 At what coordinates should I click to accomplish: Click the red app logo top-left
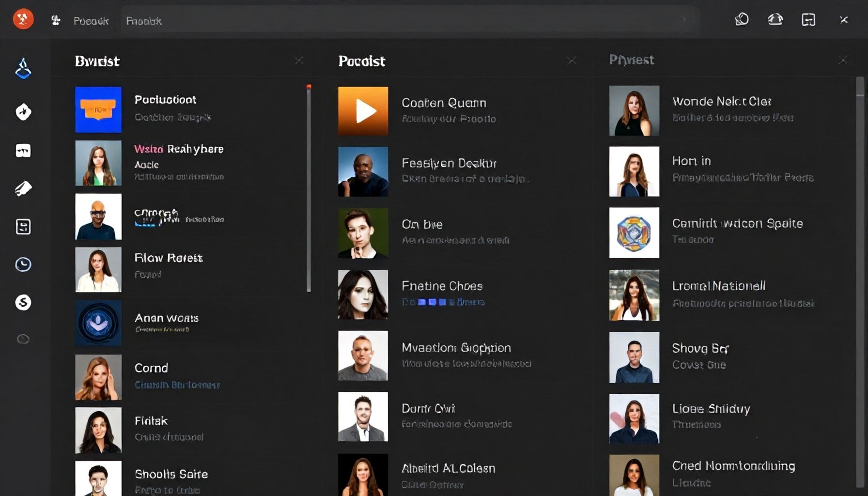click(x=23, y=19)
